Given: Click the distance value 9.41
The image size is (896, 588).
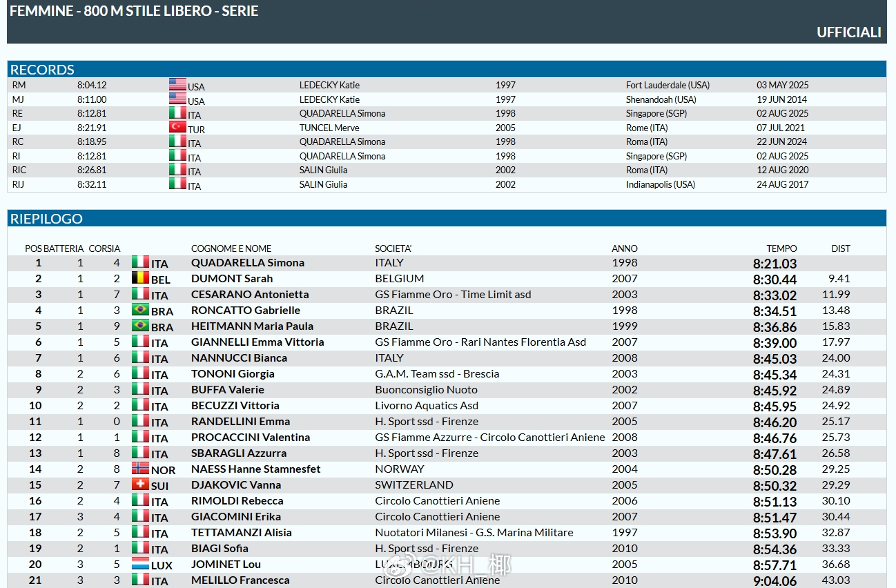Looking at the screenshot, I should tap(839, 278).
